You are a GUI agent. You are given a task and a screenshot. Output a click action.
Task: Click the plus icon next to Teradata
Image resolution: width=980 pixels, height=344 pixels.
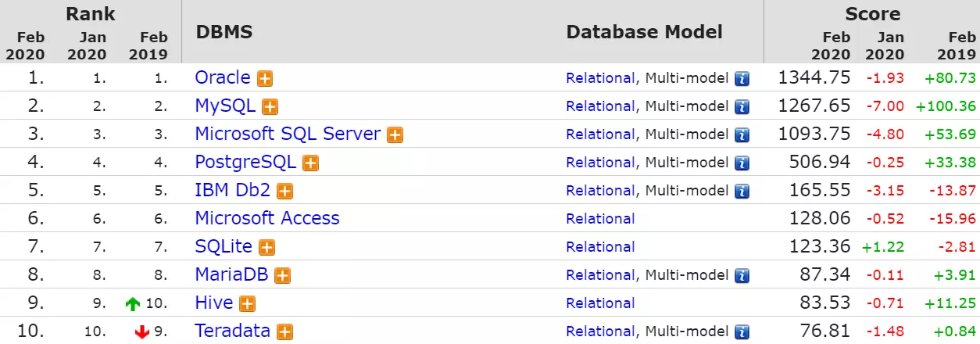click(285, 332)
